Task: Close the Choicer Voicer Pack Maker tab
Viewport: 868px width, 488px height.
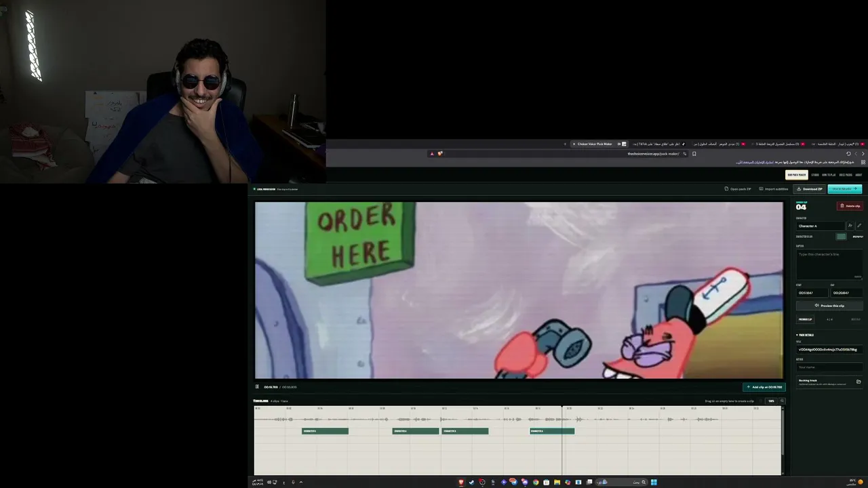Action: tap(574, 144)
